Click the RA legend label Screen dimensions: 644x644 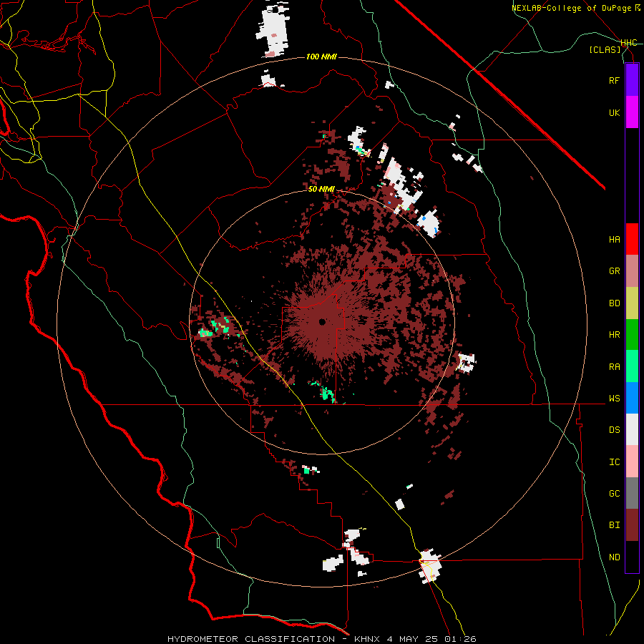coord(614,367)
